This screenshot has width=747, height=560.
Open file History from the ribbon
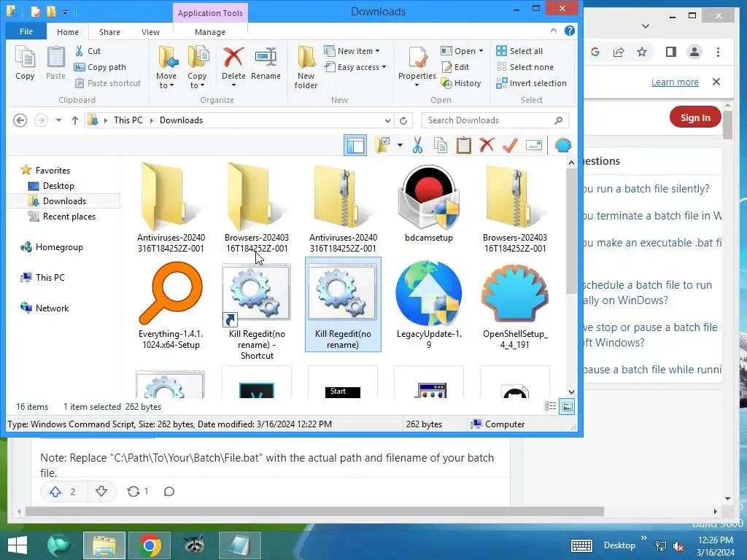click(x=461, y=83)
